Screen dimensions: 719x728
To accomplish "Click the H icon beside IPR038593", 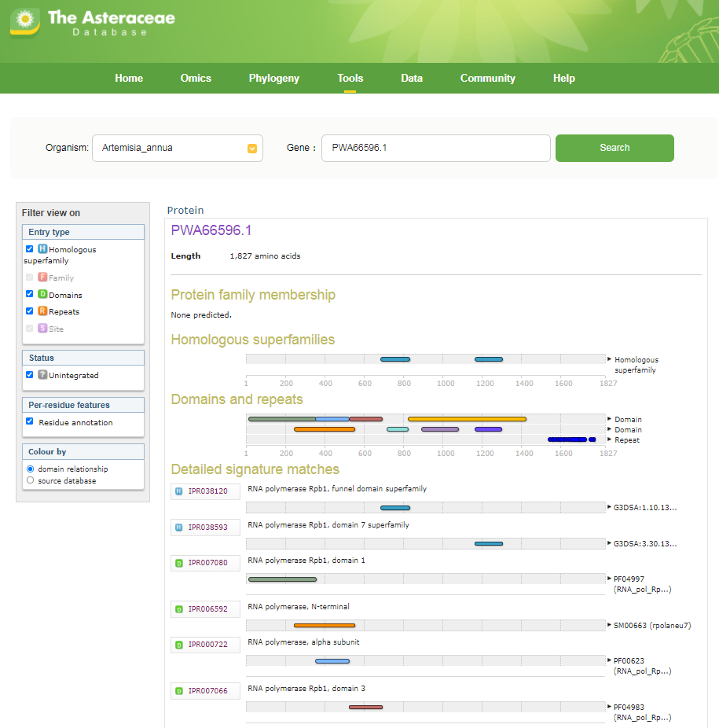I will pos(179,528).
